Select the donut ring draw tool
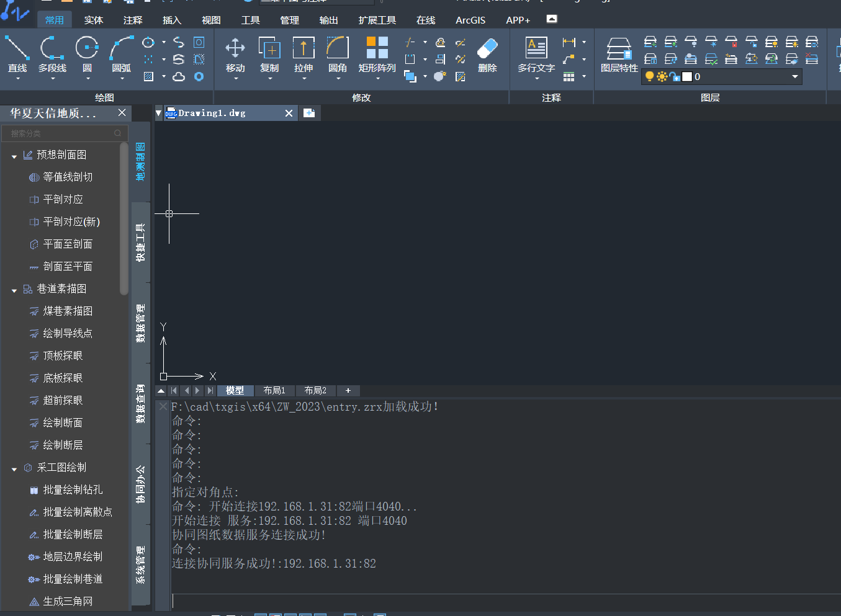The width and height of the screenshot is (841, 616). pos(199,77)
